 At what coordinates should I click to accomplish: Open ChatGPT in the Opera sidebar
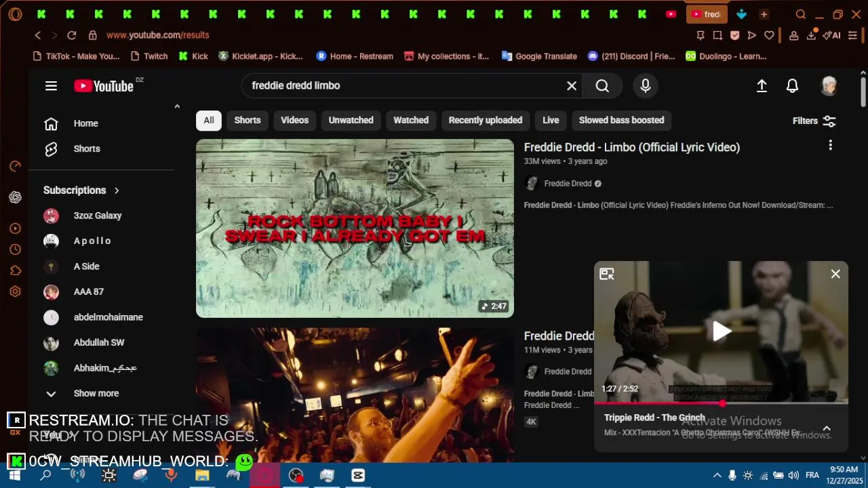[15, 197]
